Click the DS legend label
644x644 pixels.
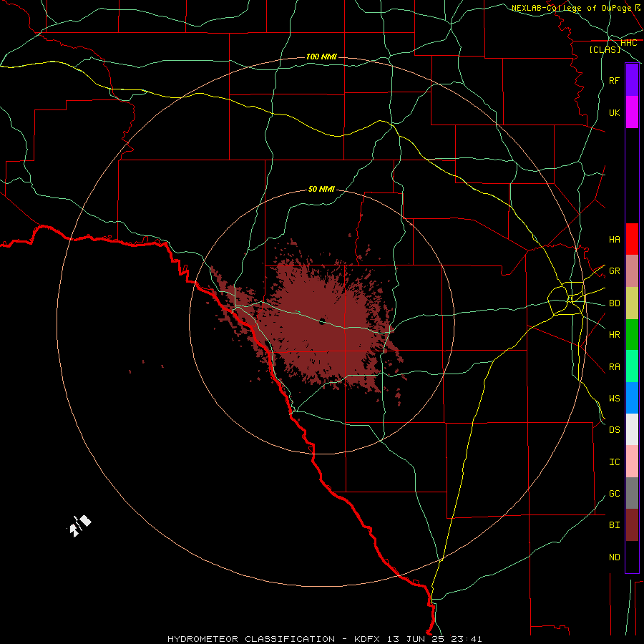tap(614, 430)
